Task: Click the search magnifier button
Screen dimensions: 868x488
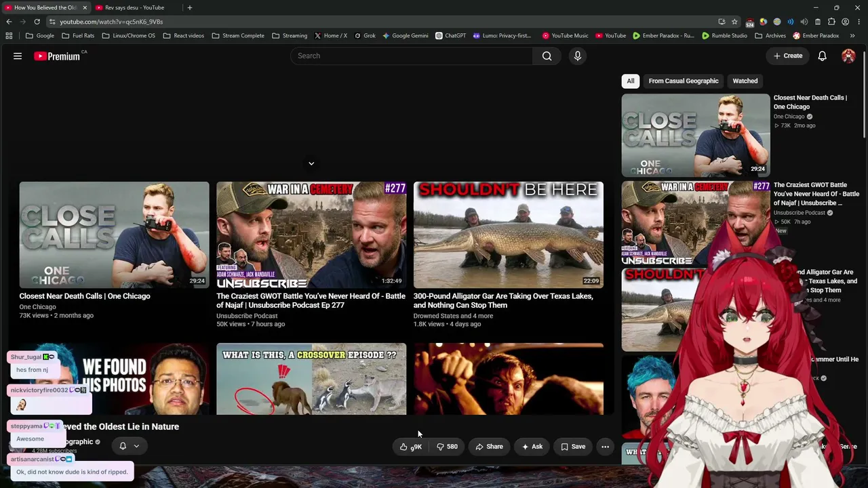Action: tap(547, 56)
